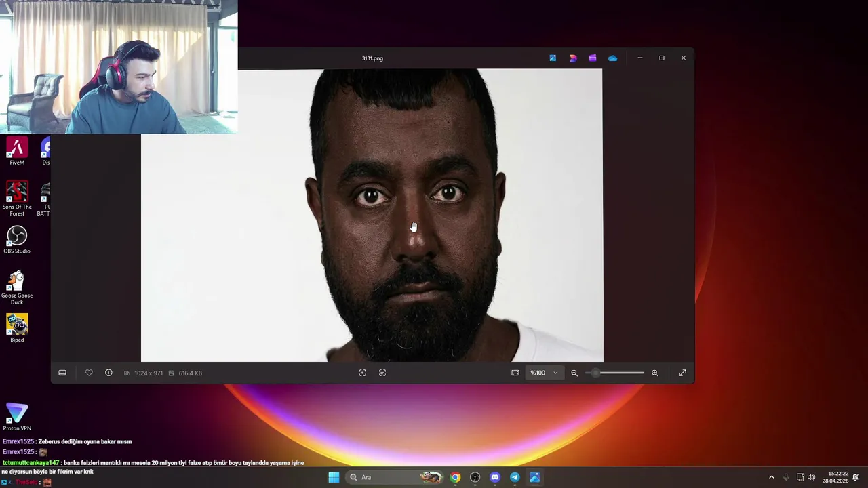Mark 3131.png as favorite with heart

(89, 373)
